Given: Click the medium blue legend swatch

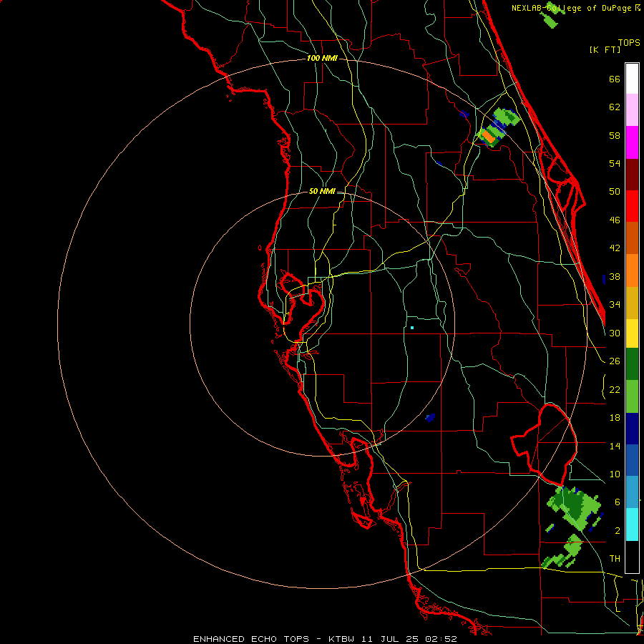Looking at the screenshot, I should click(x=632, y=460).
